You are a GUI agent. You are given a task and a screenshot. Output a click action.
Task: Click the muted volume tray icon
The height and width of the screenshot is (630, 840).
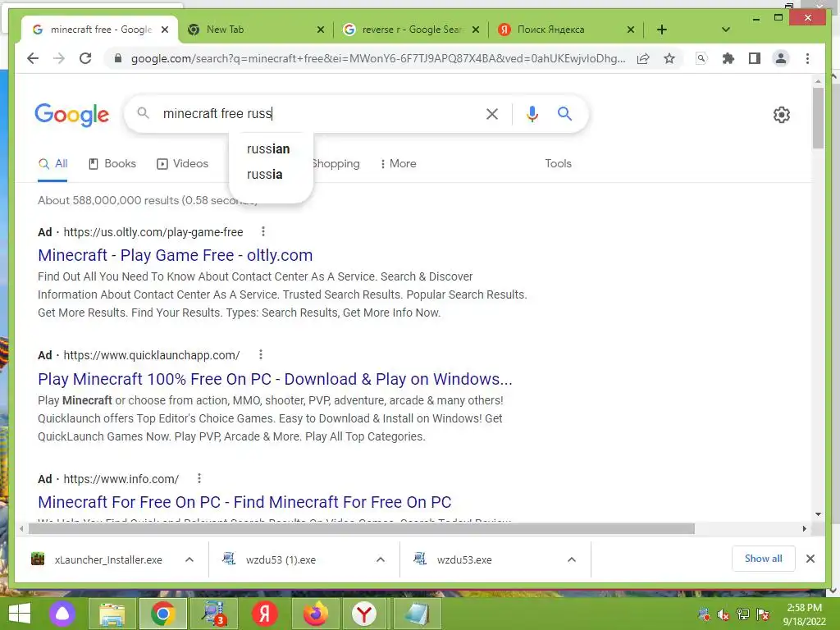click(x=723, y=615)
